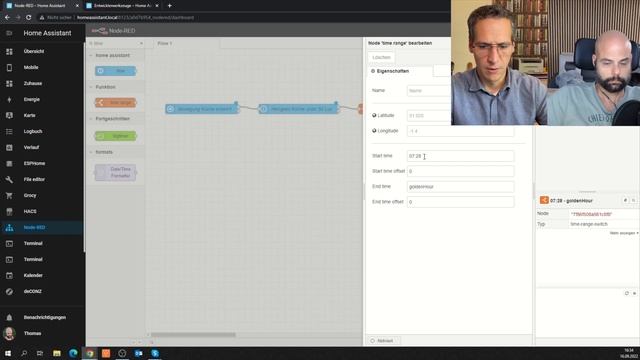Click the time-range-switch type value
The height and width of the screenshot is (360, 640).
(x=589, y=224)
